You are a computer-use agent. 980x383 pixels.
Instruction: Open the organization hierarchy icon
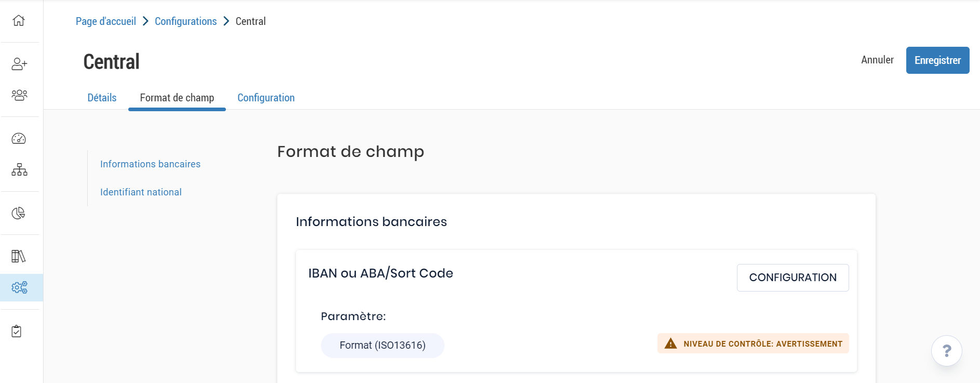19,169
